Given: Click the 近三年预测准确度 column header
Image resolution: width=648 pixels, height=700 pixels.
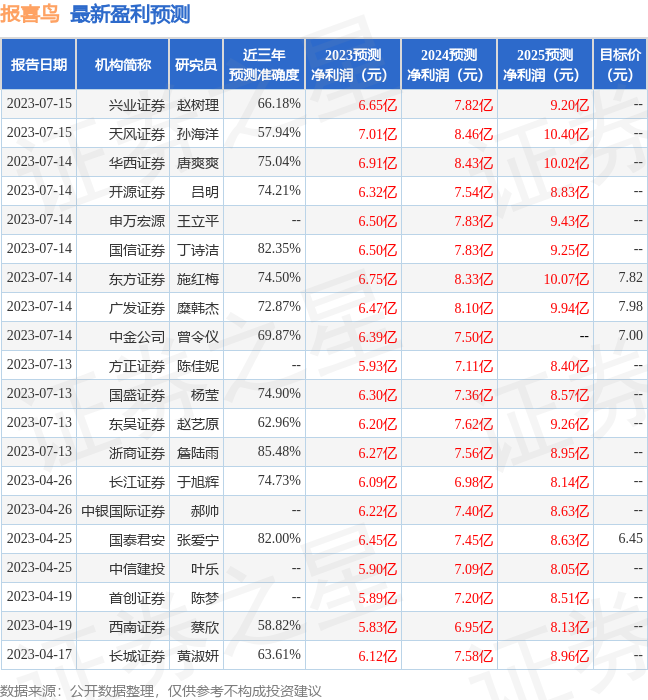Looking at the screenshot, I should pyautogui.click(x=264, y=65).
